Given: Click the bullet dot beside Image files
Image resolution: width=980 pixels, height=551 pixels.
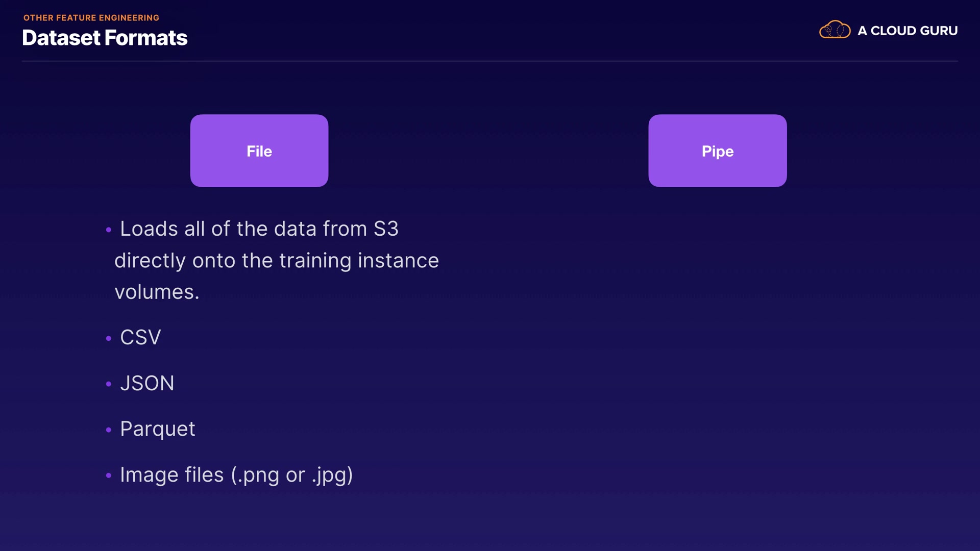Looking at the screenshot, I should [x=108, y=475].
